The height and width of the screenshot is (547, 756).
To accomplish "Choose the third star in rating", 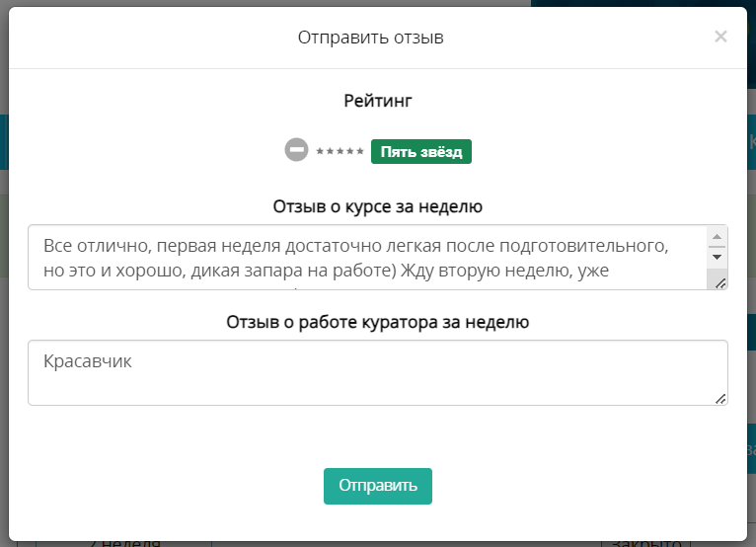I will click(x=340, y=151).
